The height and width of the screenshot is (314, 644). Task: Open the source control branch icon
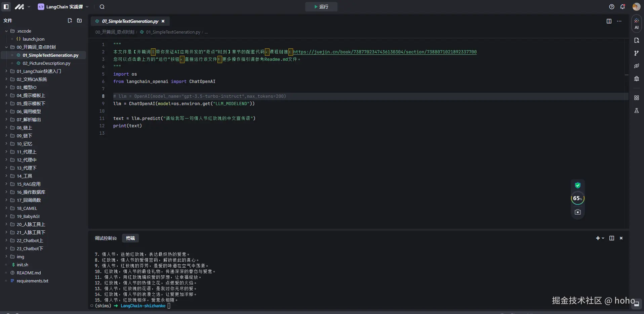[x=636, y=53]
